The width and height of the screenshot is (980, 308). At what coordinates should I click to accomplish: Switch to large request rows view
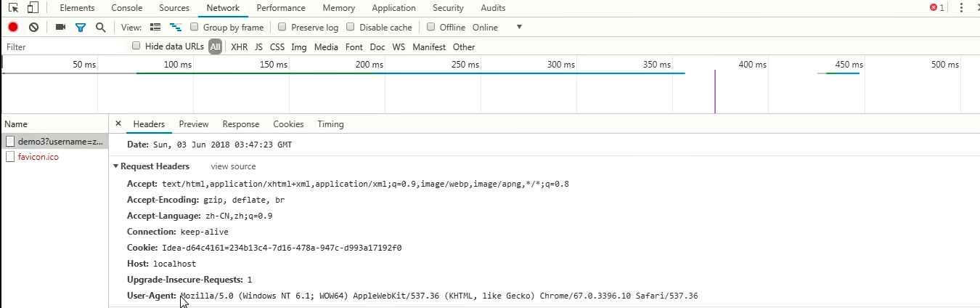tap(155, 27)
